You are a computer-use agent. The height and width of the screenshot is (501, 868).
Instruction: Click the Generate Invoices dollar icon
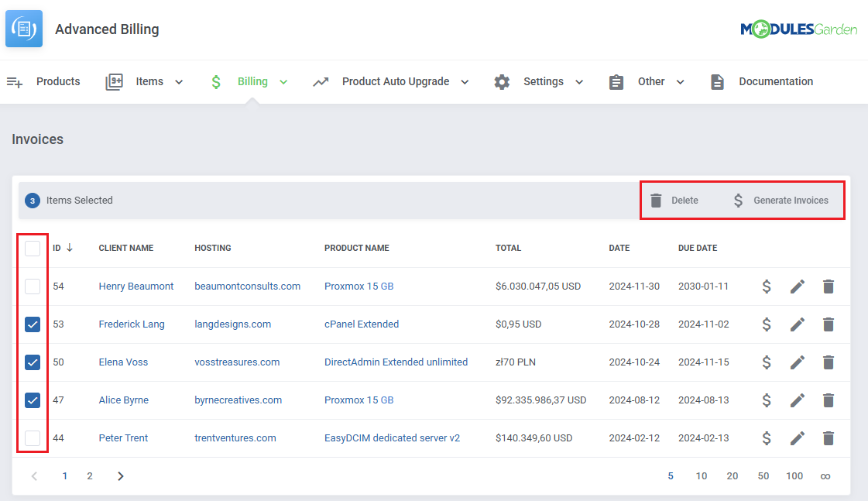coord(738,201)
